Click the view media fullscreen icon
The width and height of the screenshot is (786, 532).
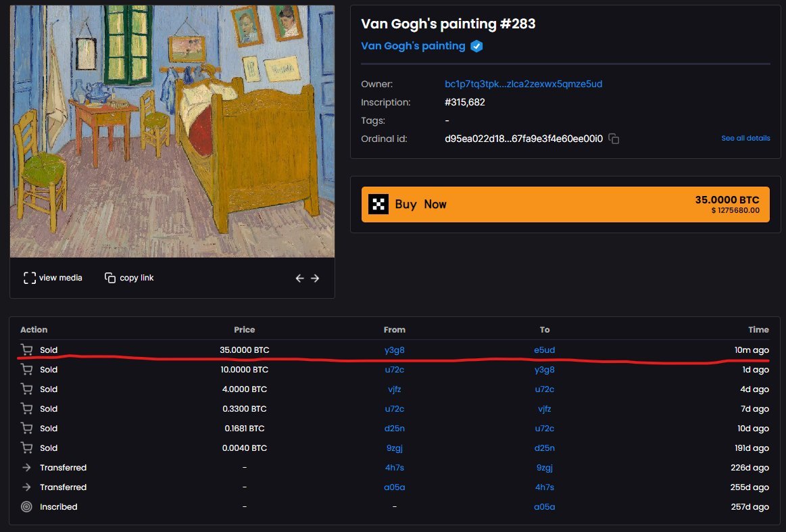(x=30, y=278)
